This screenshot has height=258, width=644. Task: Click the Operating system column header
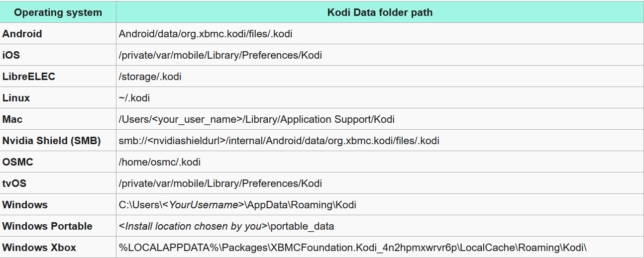click(x=58, y=12)
